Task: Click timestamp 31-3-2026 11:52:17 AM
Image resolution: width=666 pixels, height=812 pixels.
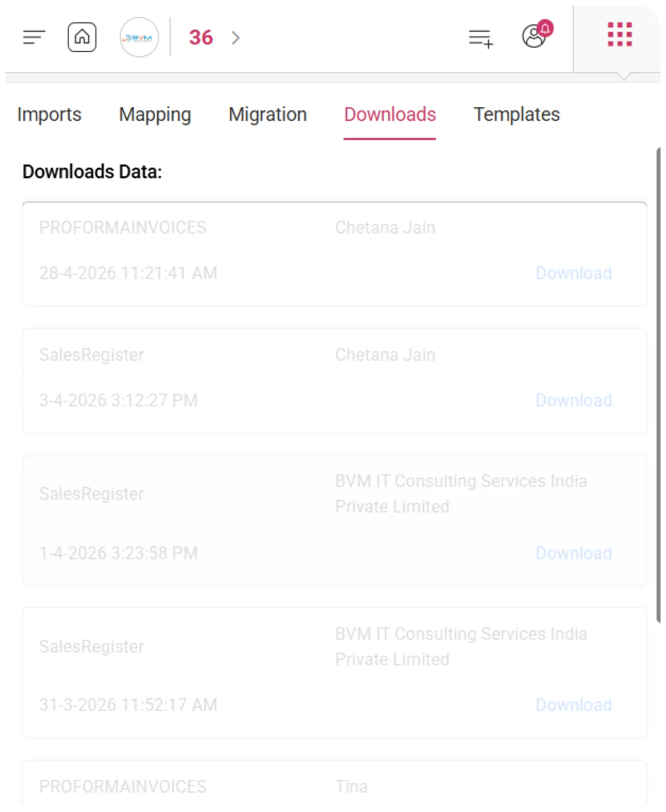Action: 128,705
